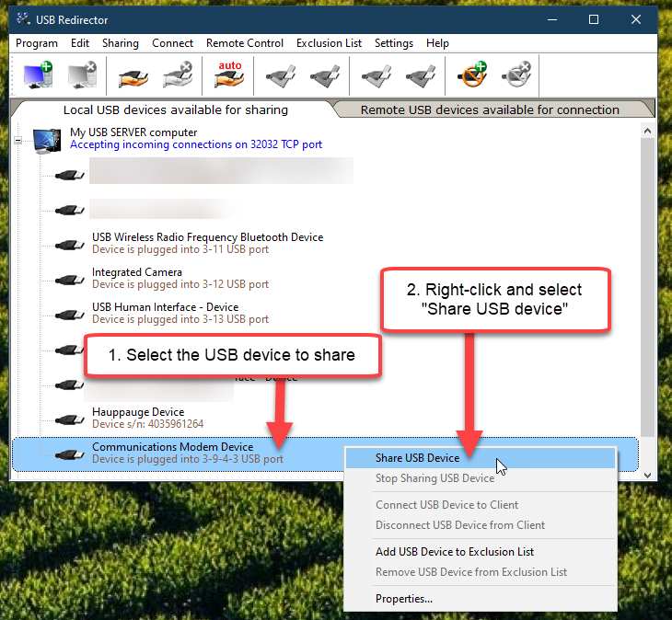Click the share device hand toolbar icon
Viewport: 672px width, 620px height.
click(x=128, y=75)
